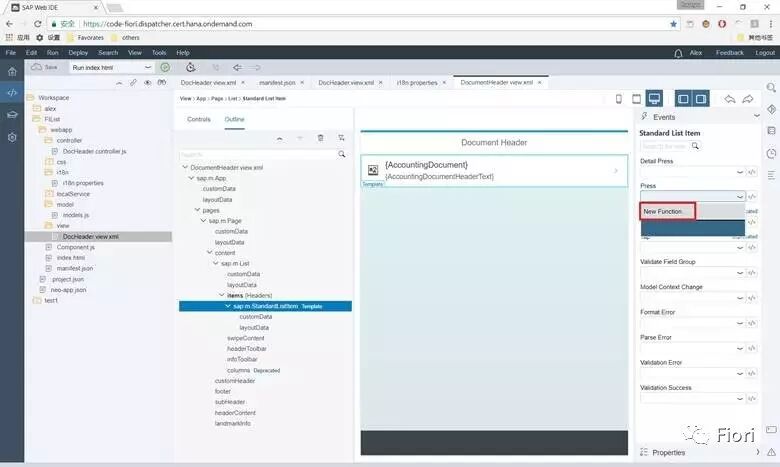Open the notifications bell icon

click(x=678, y=53)
